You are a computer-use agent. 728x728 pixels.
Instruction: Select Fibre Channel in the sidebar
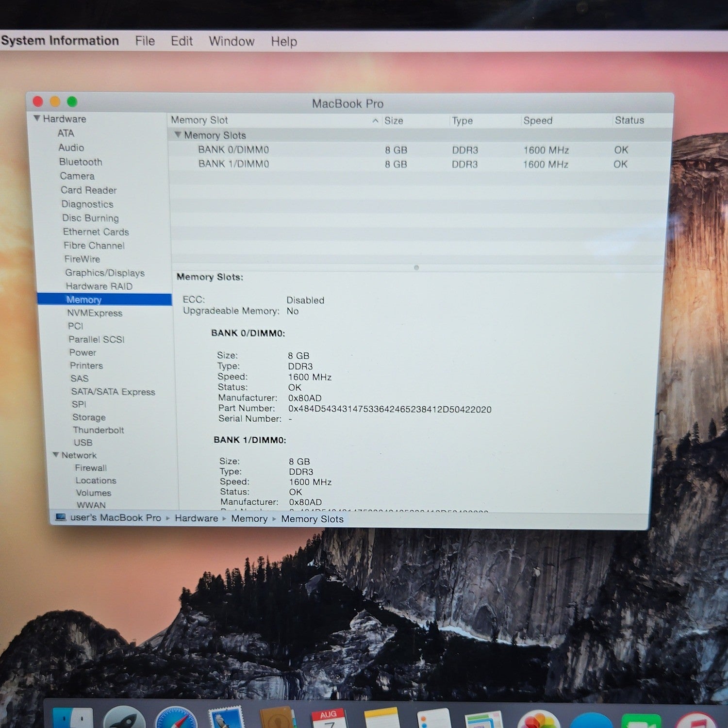click(x=94, y=246)
